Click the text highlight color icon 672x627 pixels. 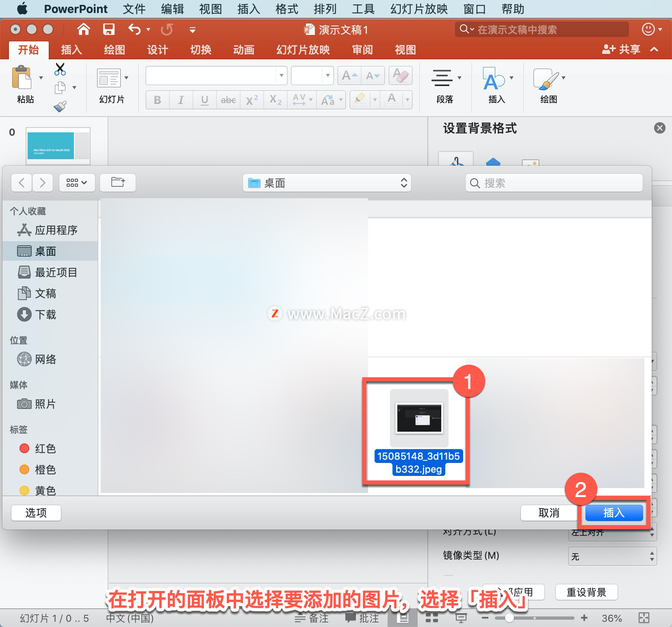(x=360, y=99)
